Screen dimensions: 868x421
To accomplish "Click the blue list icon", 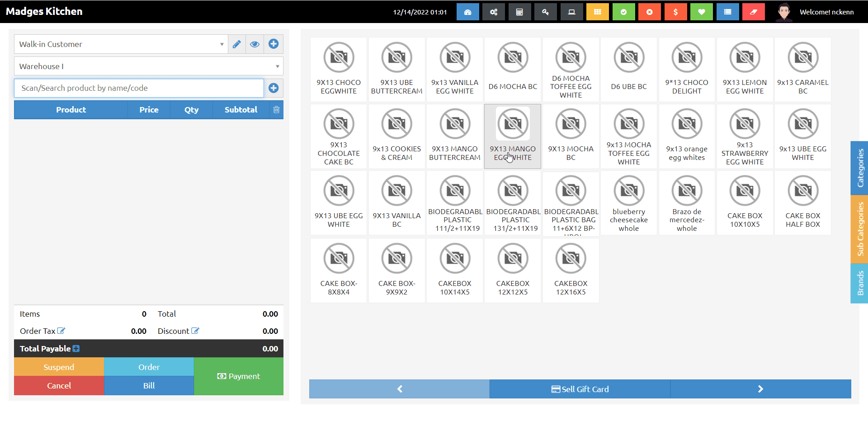I will click(x=727, y=12).
